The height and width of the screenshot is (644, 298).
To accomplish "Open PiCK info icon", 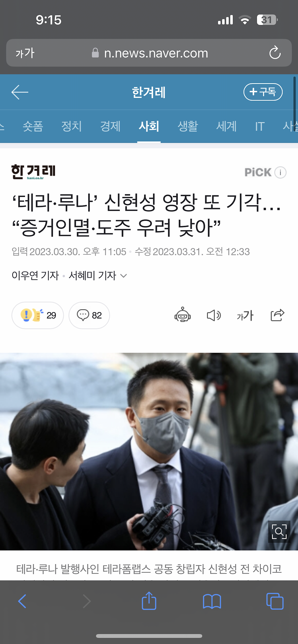I will point(281,173).
